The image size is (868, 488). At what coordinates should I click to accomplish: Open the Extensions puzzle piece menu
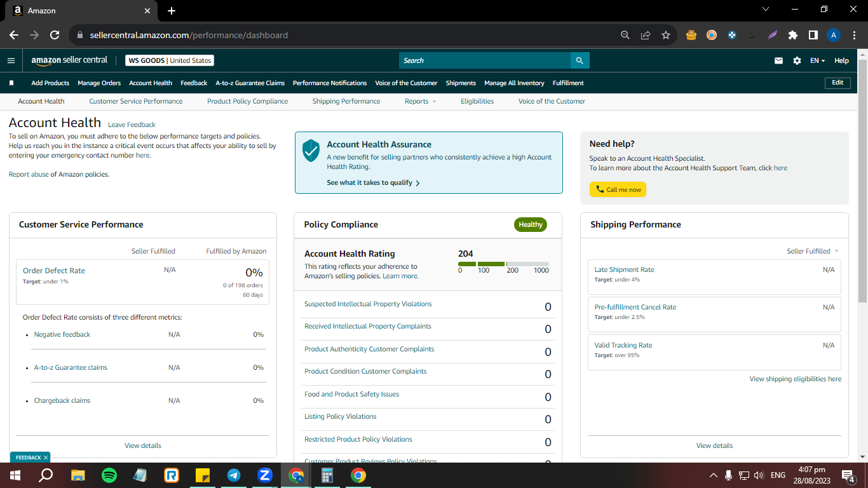pyautogui.click(x=793, y=36)
